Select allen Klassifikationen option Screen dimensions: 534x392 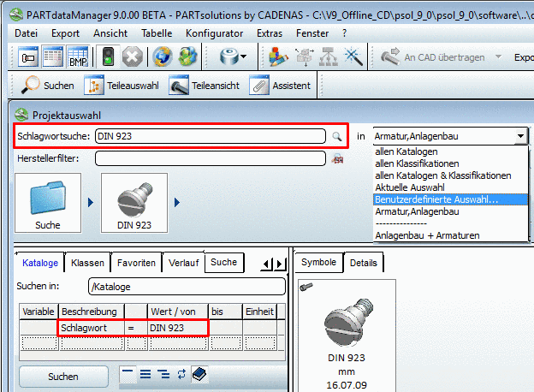click(450, 163)
